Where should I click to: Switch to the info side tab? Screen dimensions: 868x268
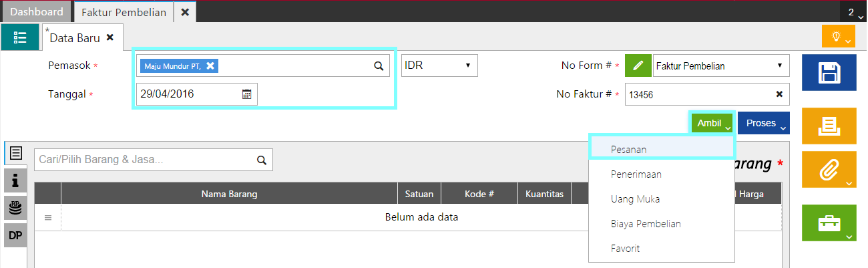15,180
